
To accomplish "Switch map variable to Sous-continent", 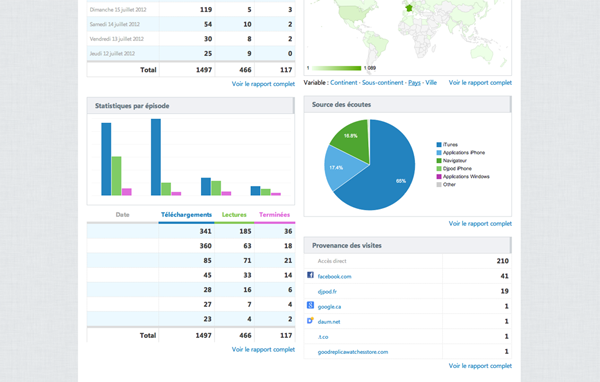I will pyautogui.click(x=382, y=83).
